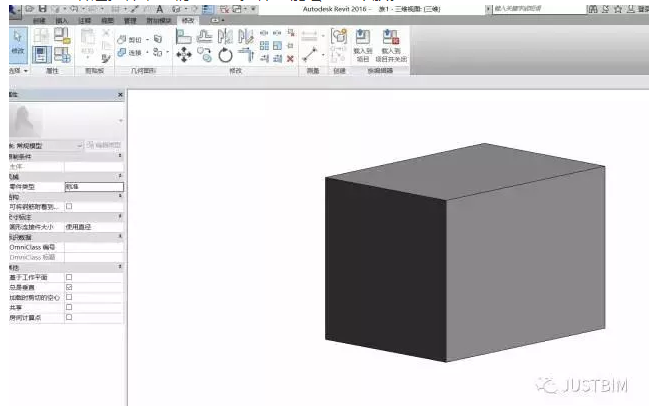Open the 创建 ribbon tab

point(39,20)
